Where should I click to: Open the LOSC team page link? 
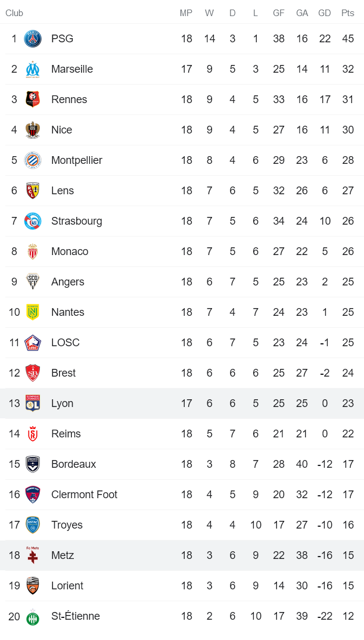[x=66, y=343]
